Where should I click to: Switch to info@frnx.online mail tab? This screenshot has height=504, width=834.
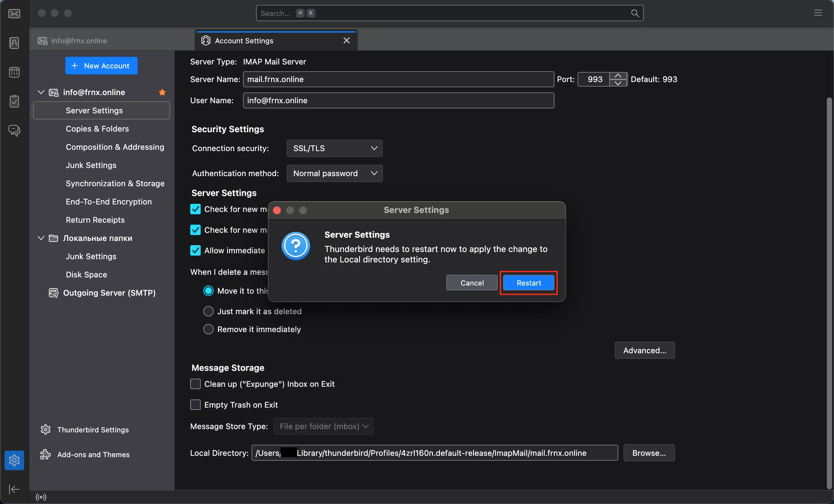[112, 41]
